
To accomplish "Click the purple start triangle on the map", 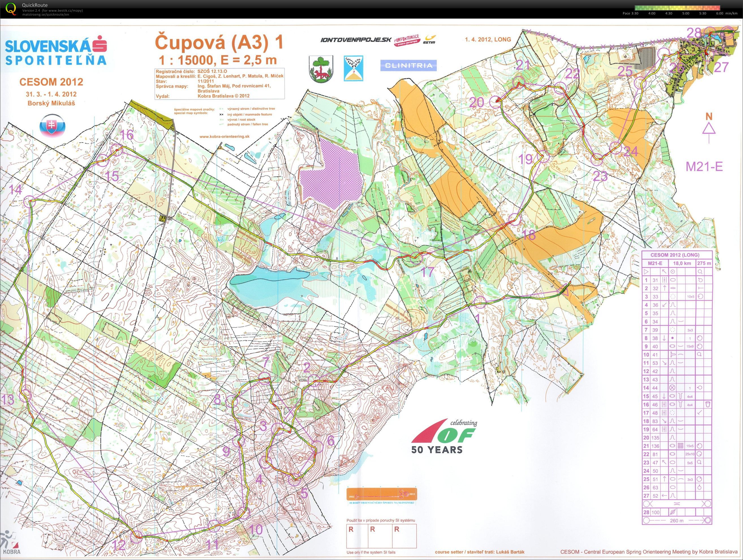I will [564, 290].
